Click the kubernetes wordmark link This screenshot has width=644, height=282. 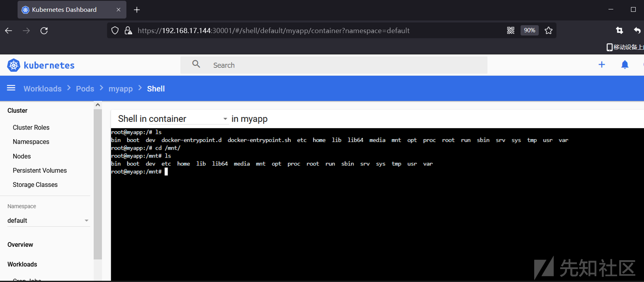49,65
